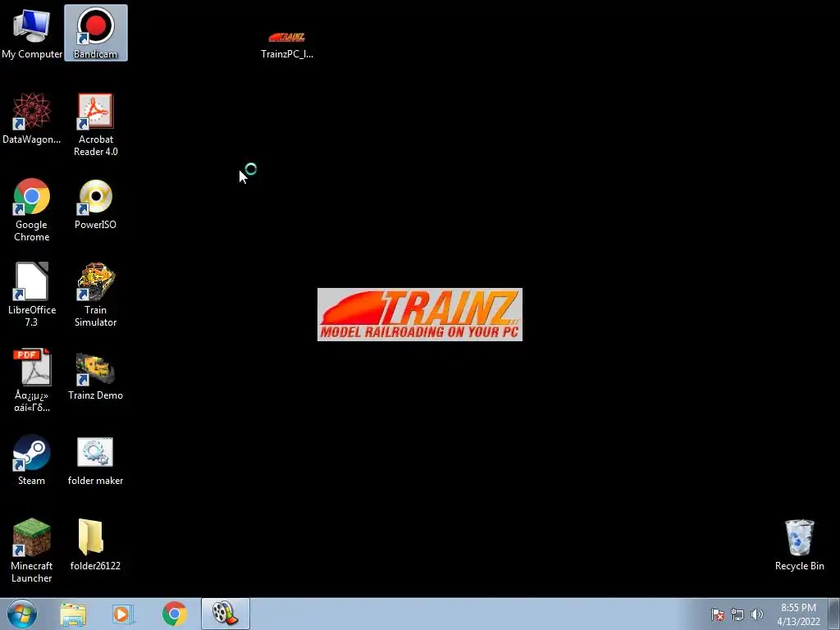The width and height of the screenshot is (840, 630).
Task: Open Google Chrome desktop shortcut
Action: (x=32, y=209)
